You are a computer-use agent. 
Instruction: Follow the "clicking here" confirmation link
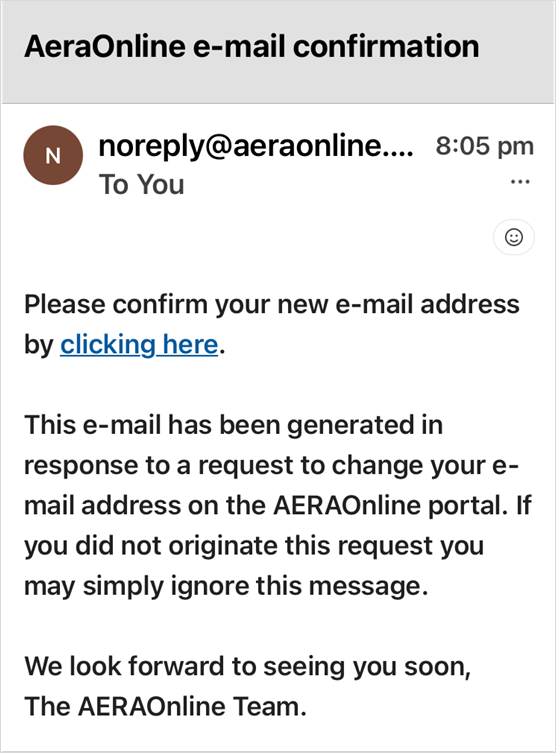[139, 344]
